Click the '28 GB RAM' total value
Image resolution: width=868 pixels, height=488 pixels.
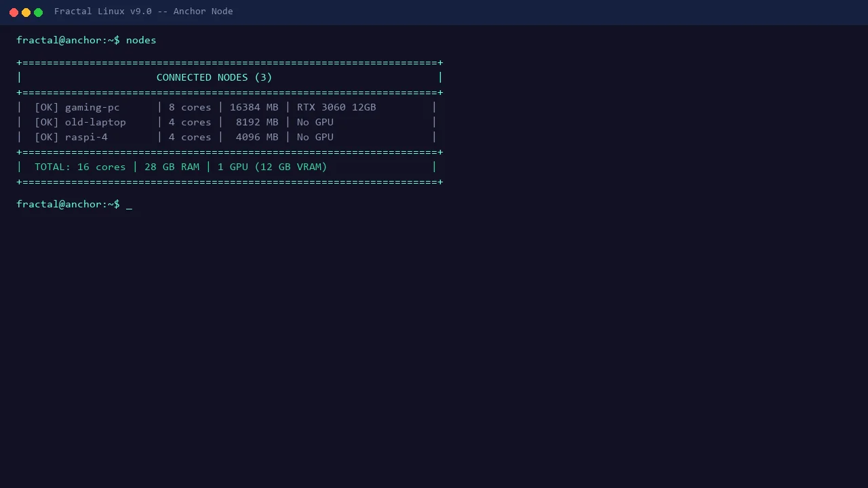pos(172,167)
